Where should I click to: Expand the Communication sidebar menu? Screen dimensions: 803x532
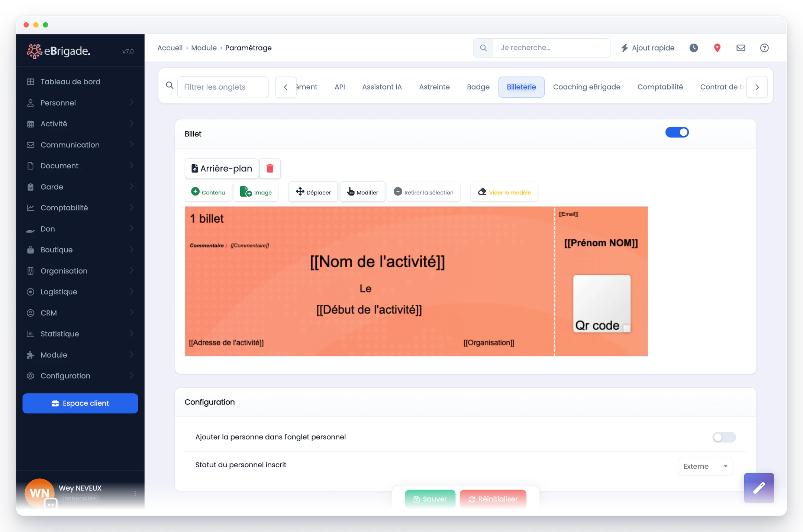[x=80, y=145]
